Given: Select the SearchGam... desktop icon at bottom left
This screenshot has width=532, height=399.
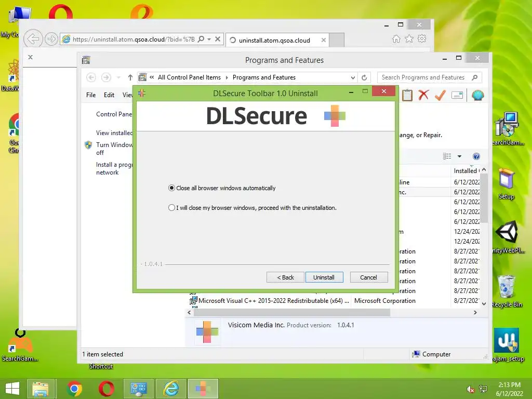Looking at the screenshot, I should pyautogui.click(x=20, y=345).
